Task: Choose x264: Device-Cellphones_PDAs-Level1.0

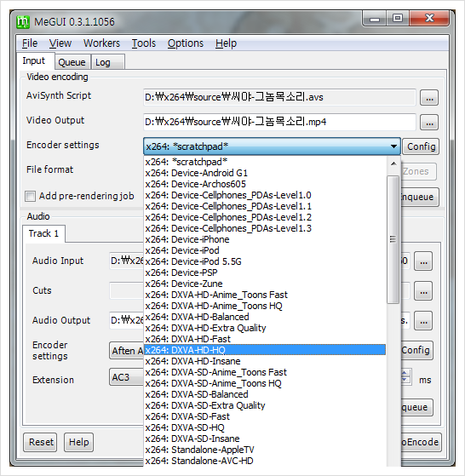Action: click(265, 195)
